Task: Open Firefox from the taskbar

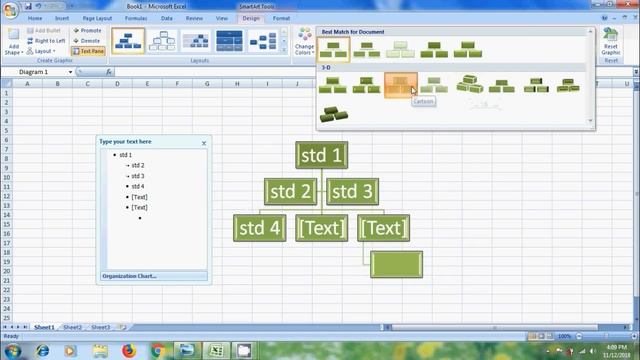Action: point(129,351)
